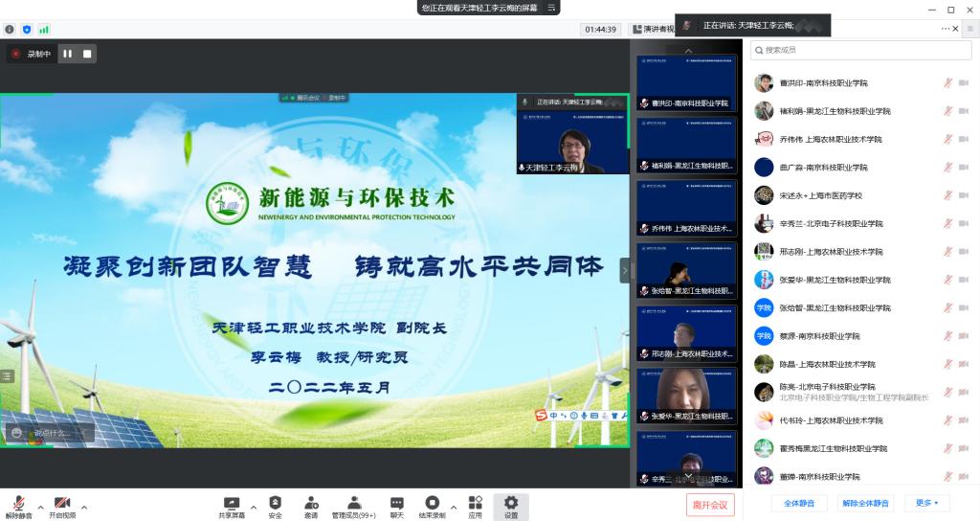The height and width of the screenshot is (521, 980).
Task: Click the 离开会议 leave meeting button
Action: (x=710, y=505)
